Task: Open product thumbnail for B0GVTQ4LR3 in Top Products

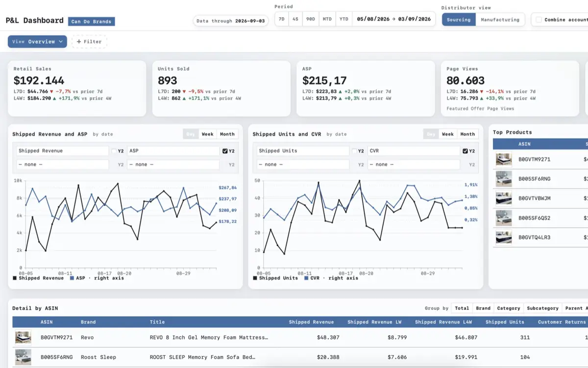Action: click(504, 237)
